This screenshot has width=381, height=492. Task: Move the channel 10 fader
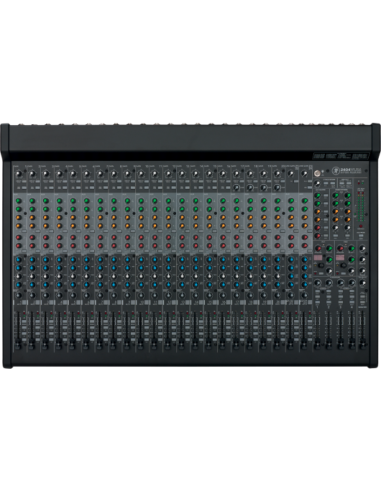pyautogui.click(x=140, y=344)
